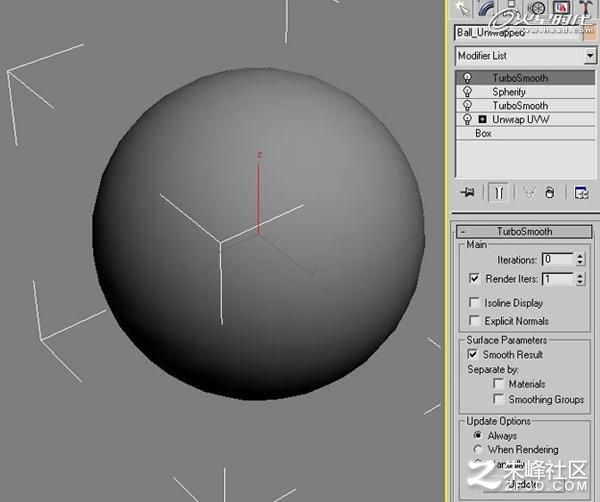Collapse the TurboSmooth rollout header
The image size is (600, 502).
524,231
